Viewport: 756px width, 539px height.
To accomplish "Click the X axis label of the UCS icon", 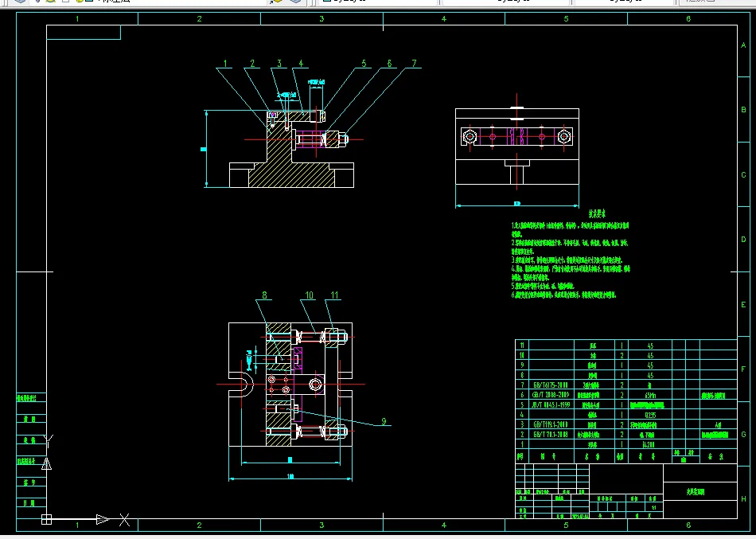I will pyautogui.click(x=124, y=520).
